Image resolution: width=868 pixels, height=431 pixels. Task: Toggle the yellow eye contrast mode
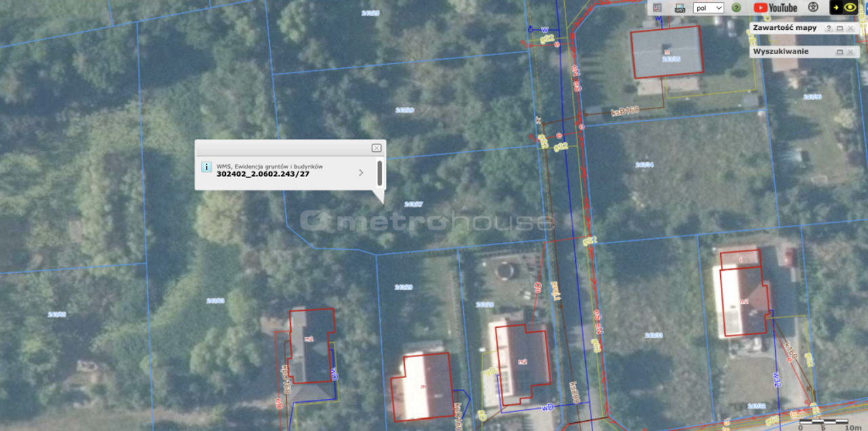pos(849,7)
